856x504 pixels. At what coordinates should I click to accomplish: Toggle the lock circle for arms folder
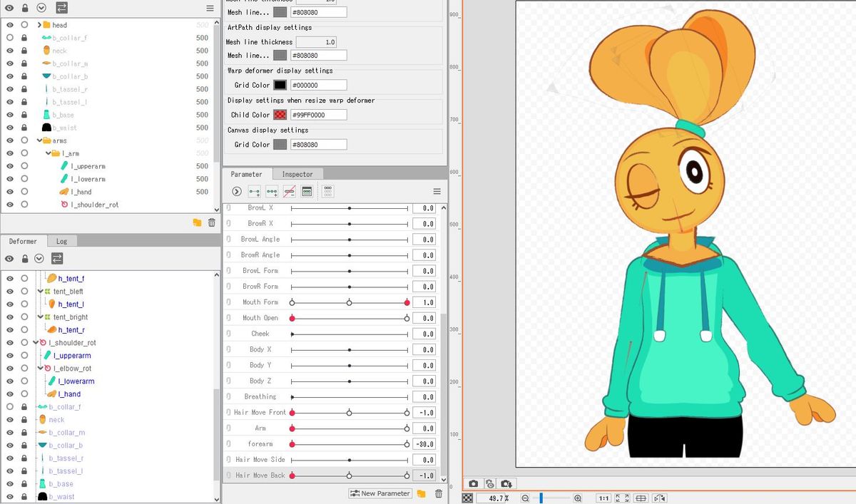coord(24,140)
